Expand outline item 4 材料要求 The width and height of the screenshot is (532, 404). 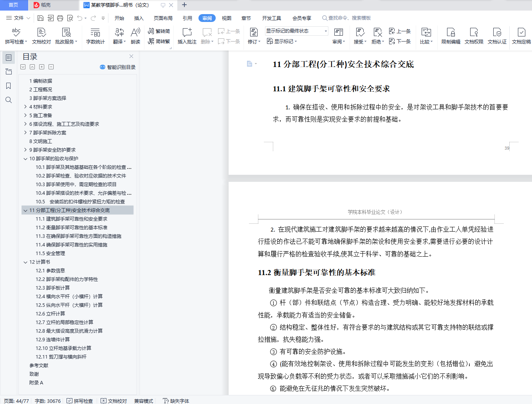(x=25, y=107)
